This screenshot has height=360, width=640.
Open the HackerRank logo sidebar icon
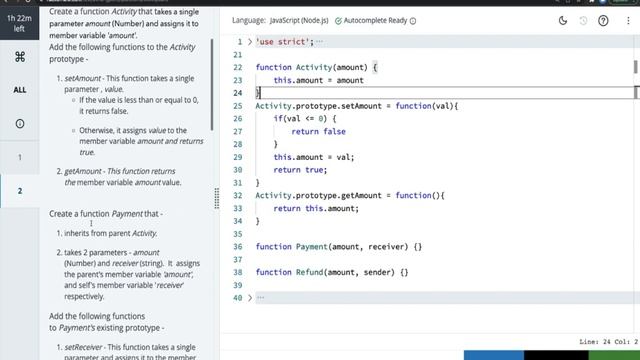tap(20, 57)
